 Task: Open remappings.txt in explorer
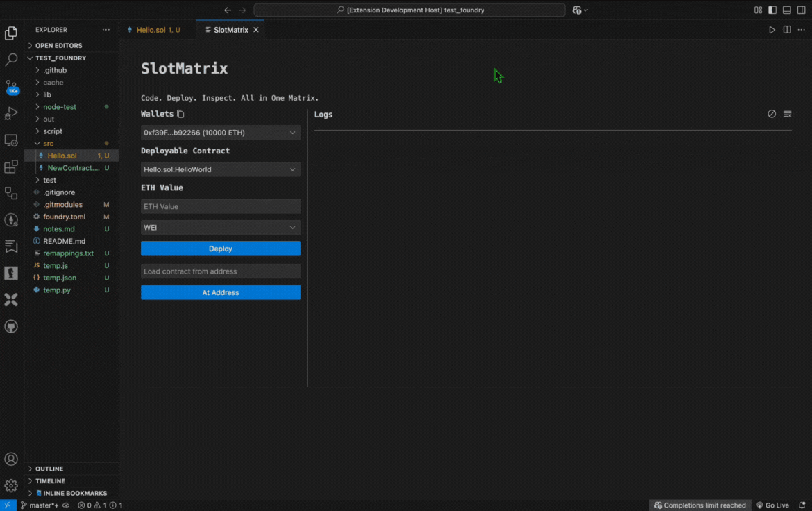pyautogui.click(x=71, y=253)
